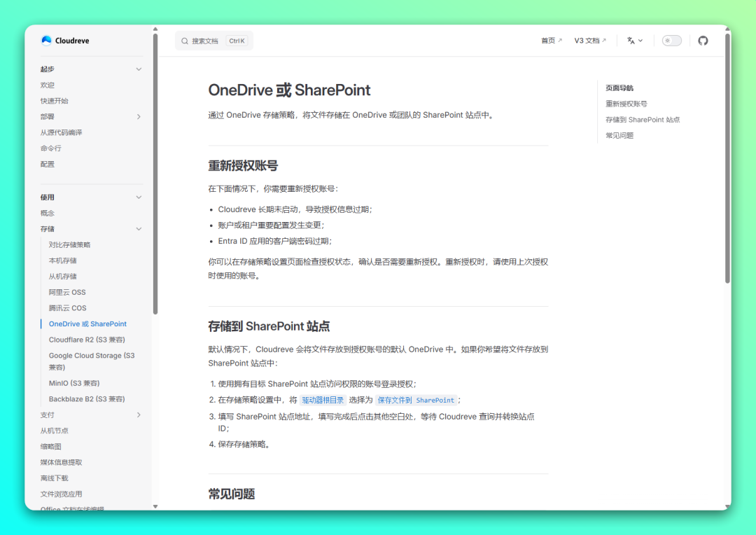756x535 pixels.
Task: Expand the 部署 sidebar chevron
Action: [139, 117]
